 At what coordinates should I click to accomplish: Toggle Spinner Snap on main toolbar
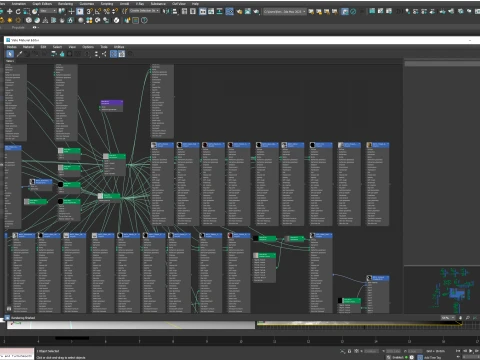click(115, 11)
